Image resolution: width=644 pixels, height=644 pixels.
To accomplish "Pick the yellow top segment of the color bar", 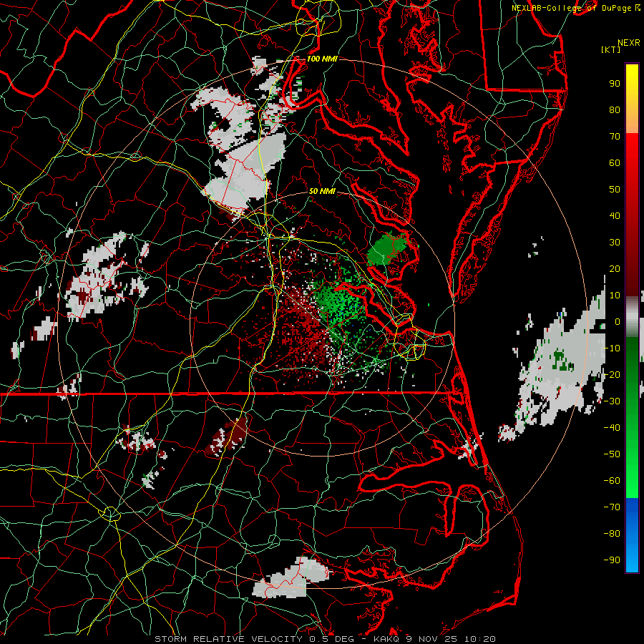I will [x=632, y=99].
